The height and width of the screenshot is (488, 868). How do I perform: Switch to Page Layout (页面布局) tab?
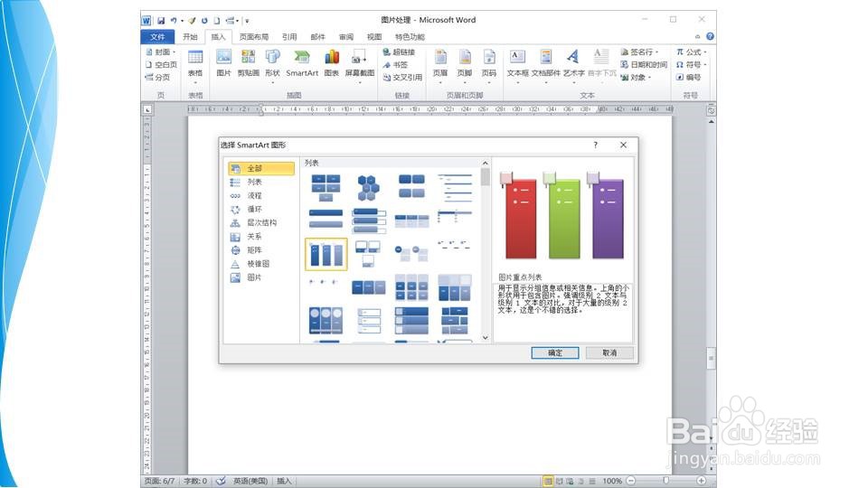coord(254,36)
